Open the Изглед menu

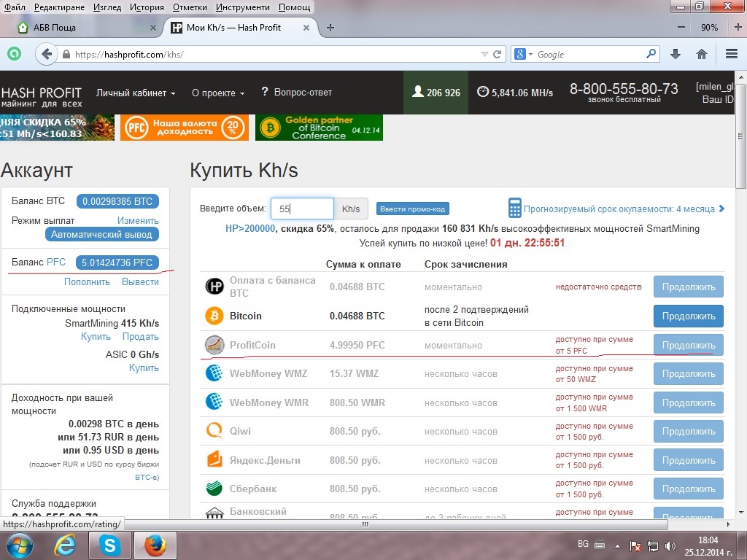[x=107, y=7]
